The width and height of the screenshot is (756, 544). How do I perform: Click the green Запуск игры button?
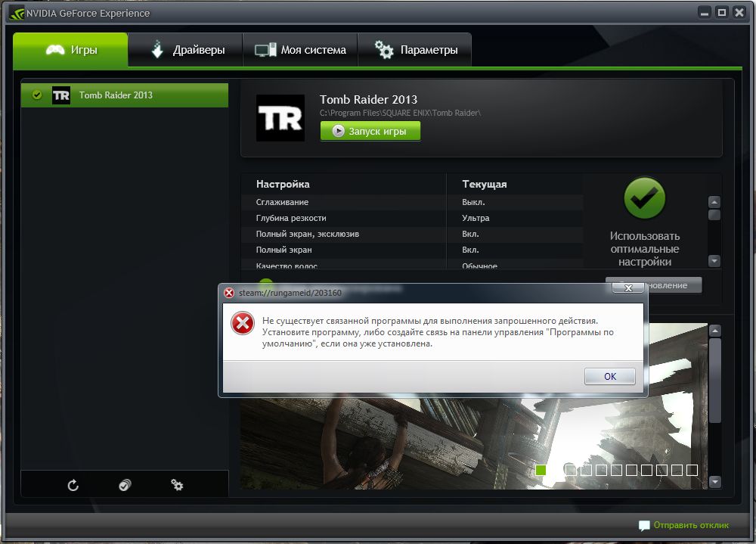(370, 131)
